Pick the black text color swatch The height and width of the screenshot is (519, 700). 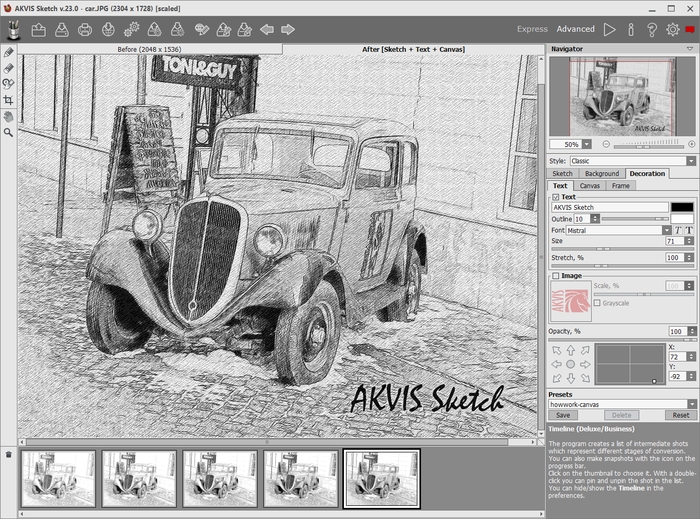[x=682, y=207]
